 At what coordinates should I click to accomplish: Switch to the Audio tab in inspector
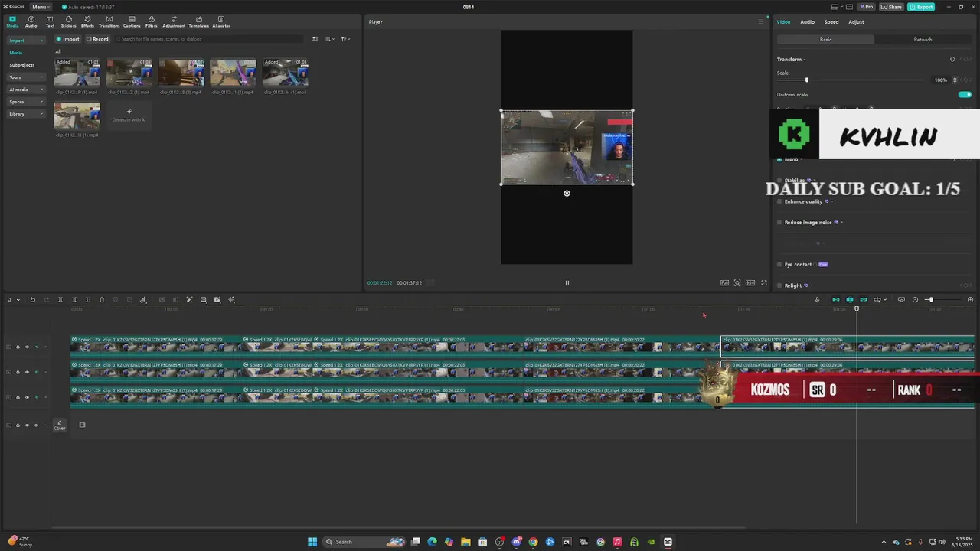coord(807,22)
